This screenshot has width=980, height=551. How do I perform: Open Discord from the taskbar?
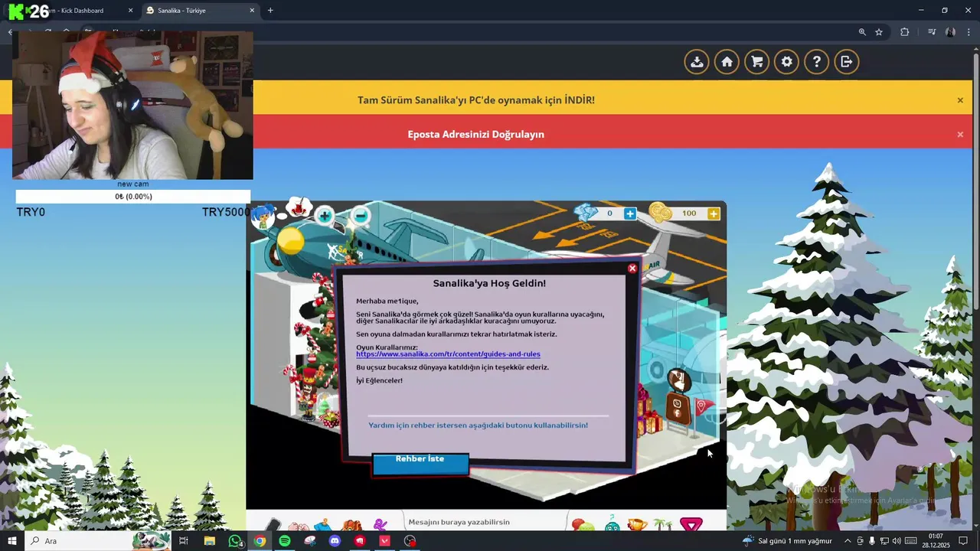(x=335, y=541)
